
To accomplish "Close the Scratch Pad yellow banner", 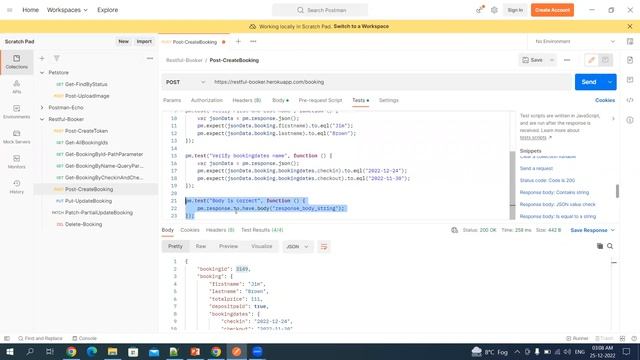I will [x=630, y=26].
